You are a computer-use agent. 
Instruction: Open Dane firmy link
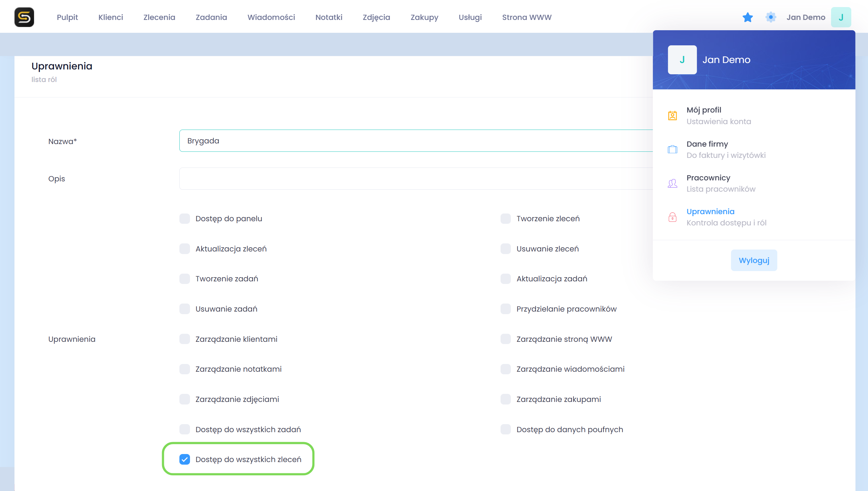click(726, 150)
